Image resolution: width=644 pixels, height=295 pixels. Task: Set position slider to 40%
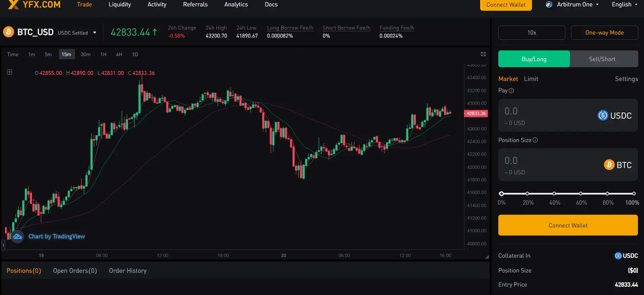click(554, 194)
